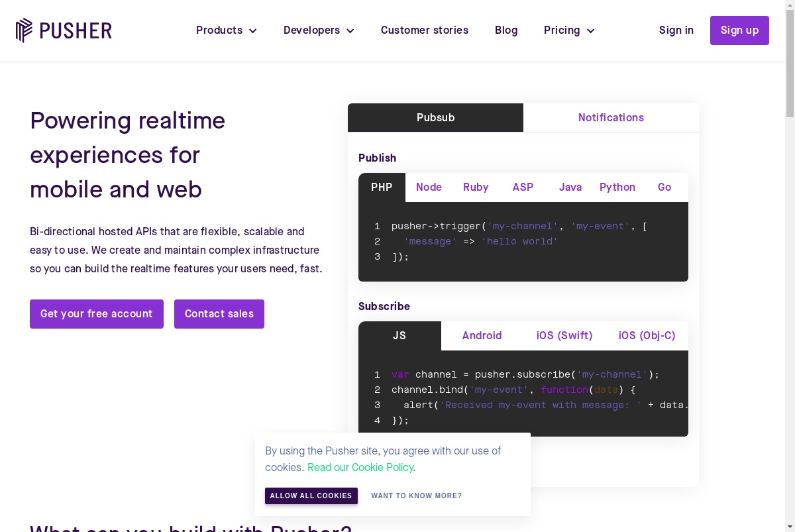
Task: Click Sign in link
Action: point(676,30)
